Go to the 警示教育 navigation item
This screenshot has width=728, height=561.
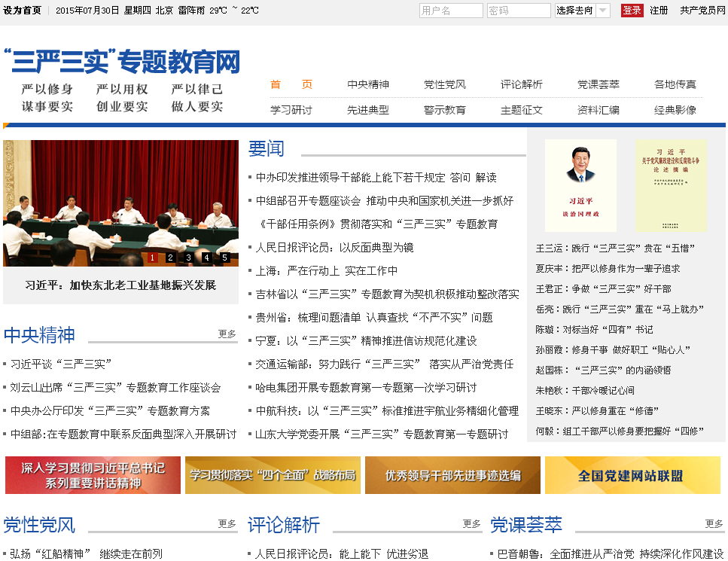point(445,110)
